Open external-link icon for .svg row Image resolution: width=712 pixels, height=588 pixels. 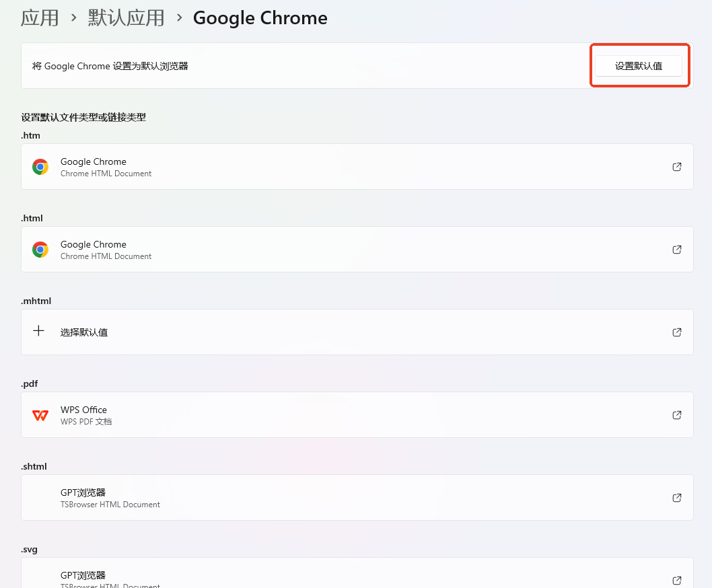point(676,581)
